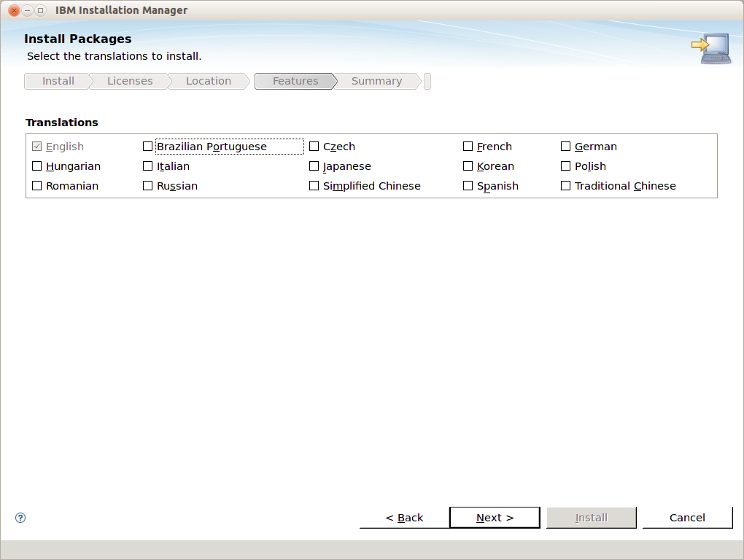This screenshot has height=560, width=744.
Task: Click the install wizard computer icon
Action: click(711, 48)
